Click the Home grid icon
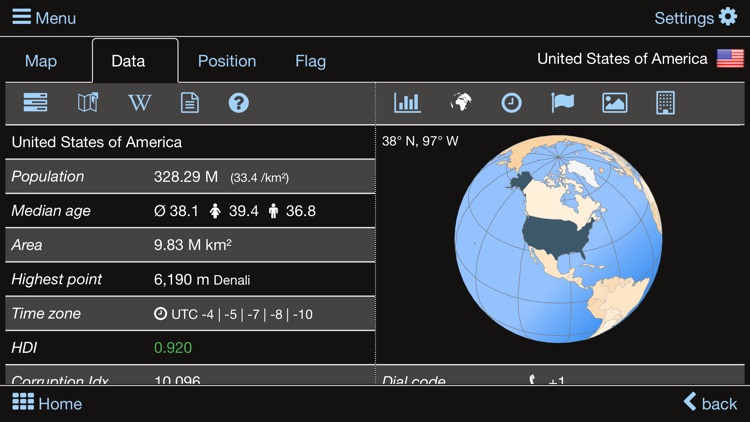This screenshot has height=422, width=750. (x=23, y=402)
